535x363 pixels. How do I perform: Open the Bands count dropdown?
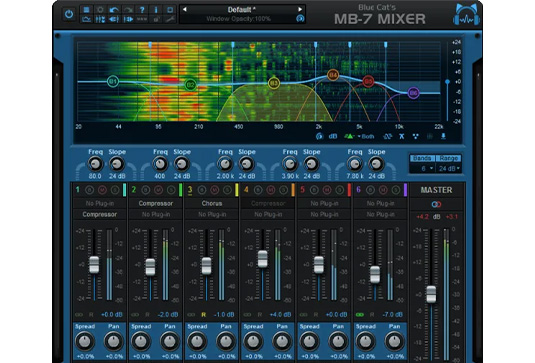click(x=422, y=168)
